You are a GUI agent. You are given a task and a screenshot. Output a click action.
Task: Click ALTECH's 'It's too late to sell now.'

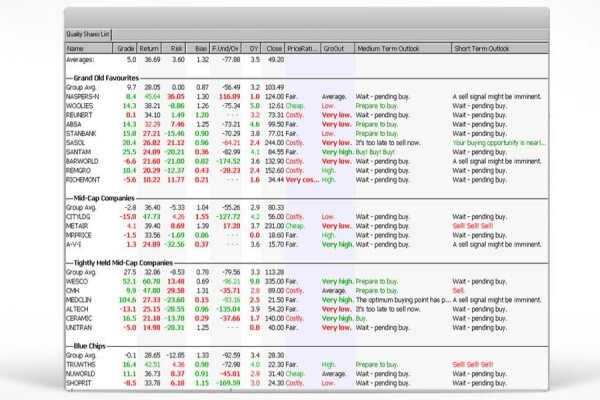click(x=388, y=309)
